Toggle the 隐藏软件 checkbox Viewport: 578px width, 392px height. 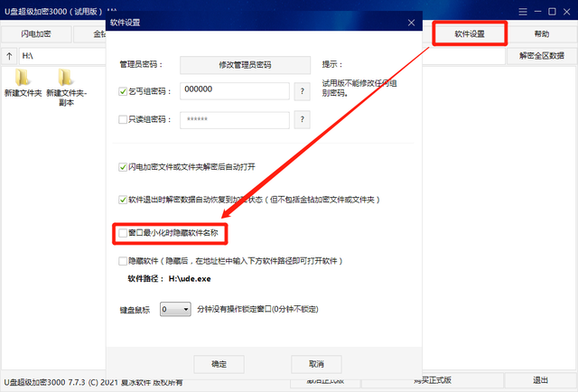tap(123, 261)
